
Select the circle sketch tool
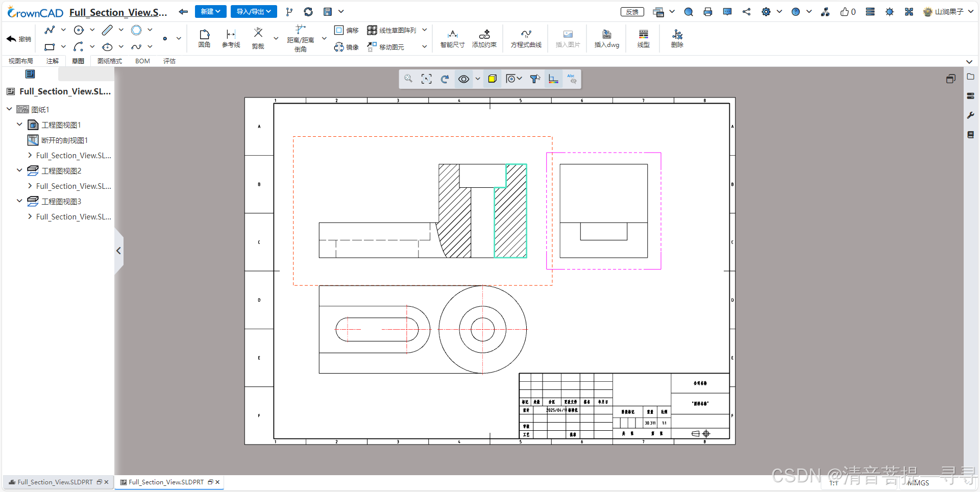click(79, 30)
